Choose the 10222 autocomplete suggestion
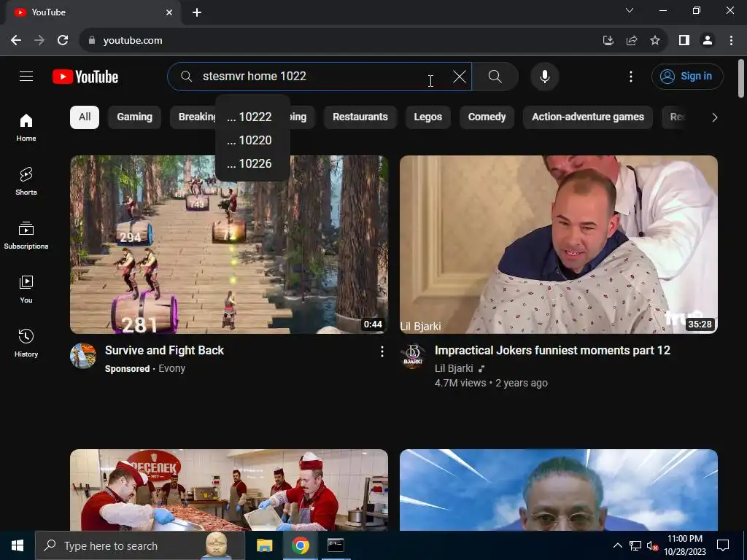 click(252, 117)
